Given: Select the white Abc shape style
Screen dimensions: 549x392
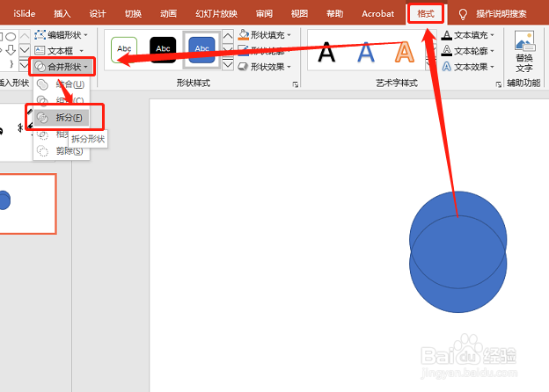Looking at the screenshot, I should coord(124,49).
